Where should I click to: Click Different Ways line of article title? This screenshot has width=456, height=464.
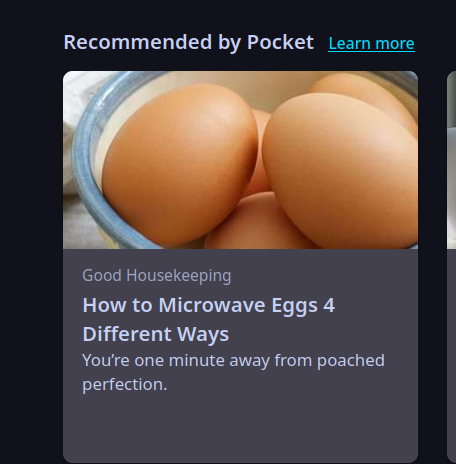coord(156,334)
